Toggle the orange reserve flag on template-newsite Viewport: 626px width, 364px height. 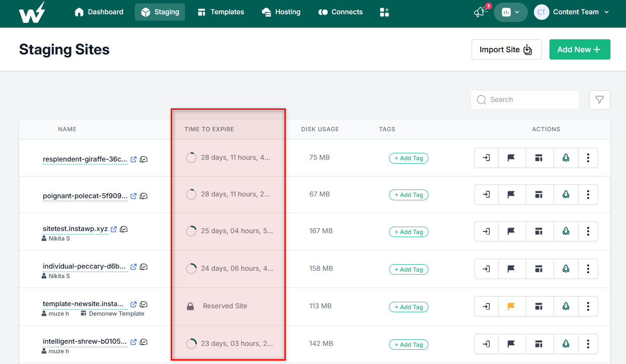click(511, 306)
